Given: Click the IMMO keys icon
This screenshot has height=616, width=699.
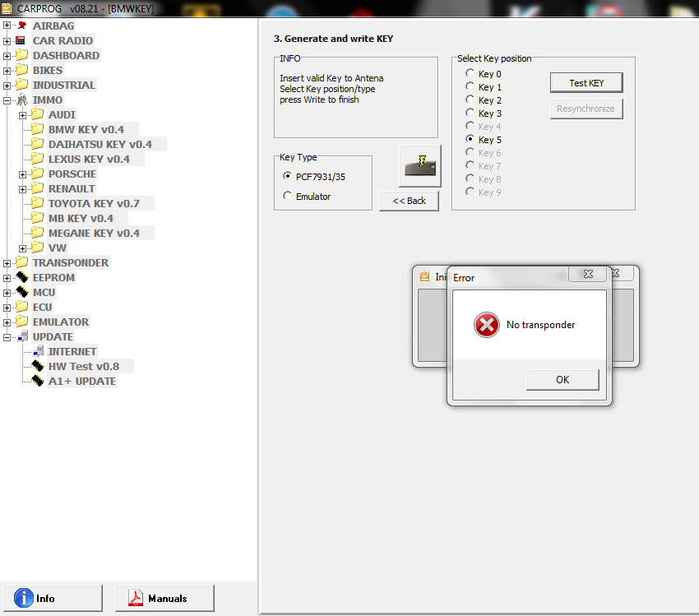Looking at the screenshot, I should pyautogui.click(x=22, y=100).
